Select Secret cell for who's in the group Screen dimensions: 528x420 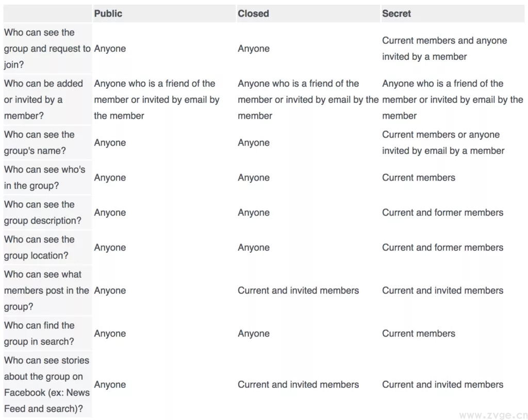pos(419,177)
